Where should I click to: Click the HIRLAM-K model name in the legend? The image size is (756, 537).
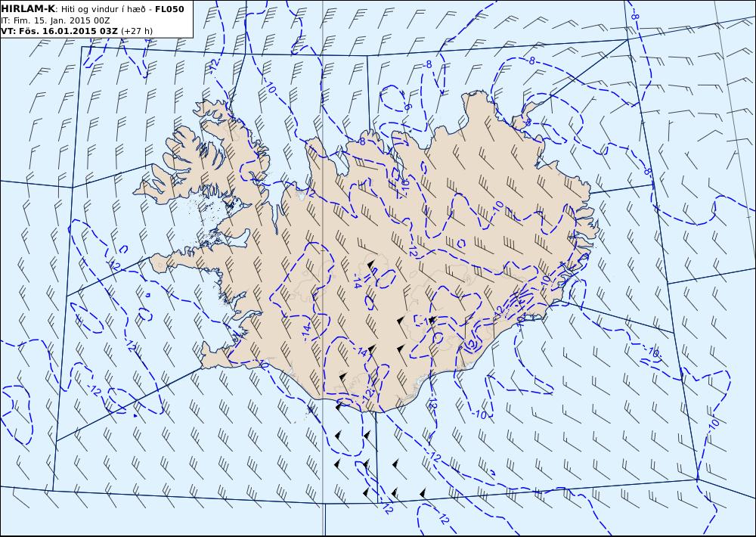(29, 8)
